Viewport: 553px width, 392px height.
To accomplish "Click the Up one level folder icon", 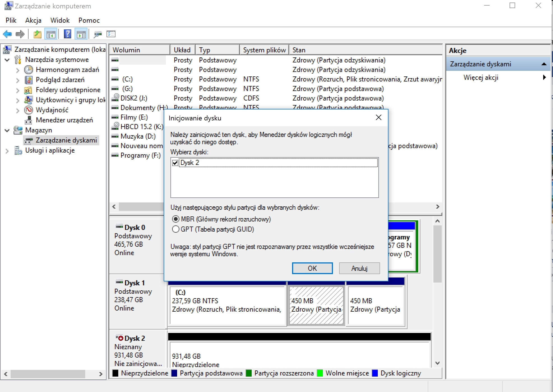I will [37, 34].
